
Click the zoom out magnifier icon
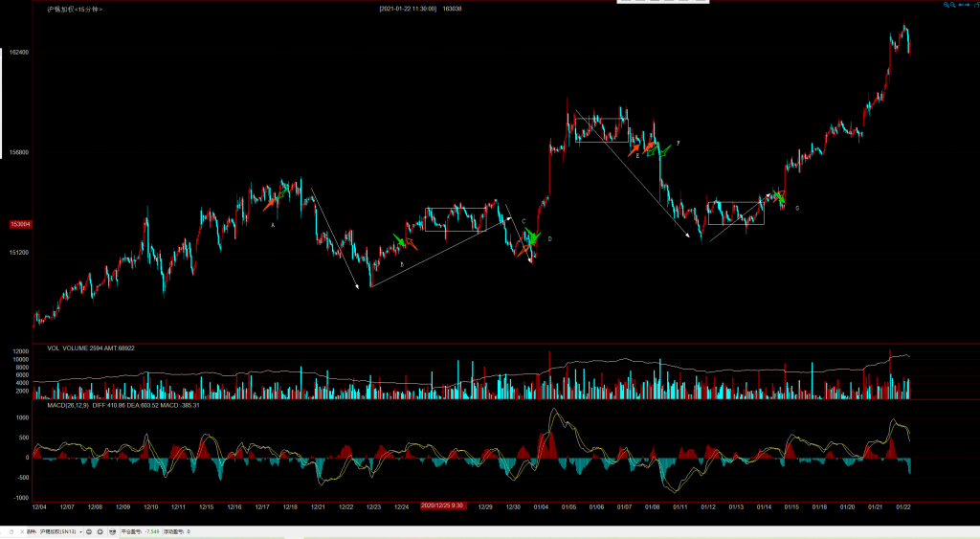[x=953, y=5]
